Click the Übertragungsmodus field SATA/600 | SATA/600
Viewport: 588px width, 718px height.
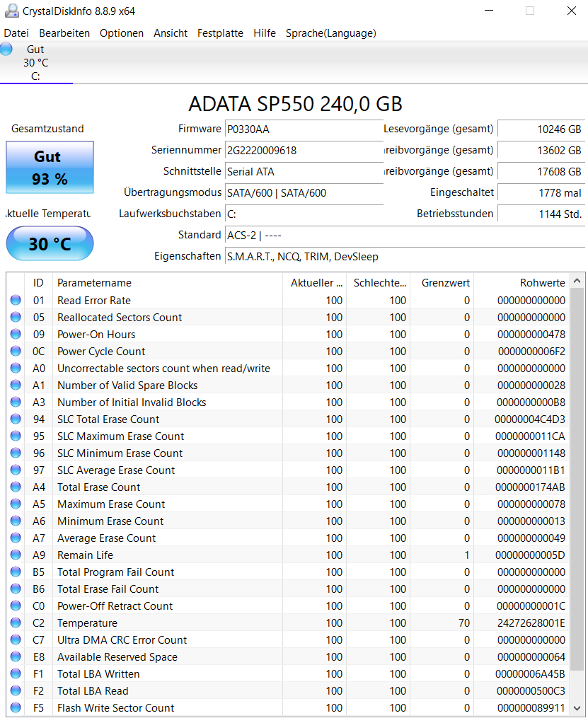tap(304, 193)
